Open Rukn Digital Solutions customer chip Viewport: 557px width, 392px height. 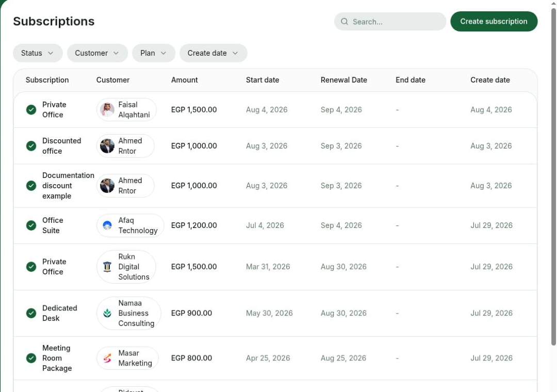(126, 267)
